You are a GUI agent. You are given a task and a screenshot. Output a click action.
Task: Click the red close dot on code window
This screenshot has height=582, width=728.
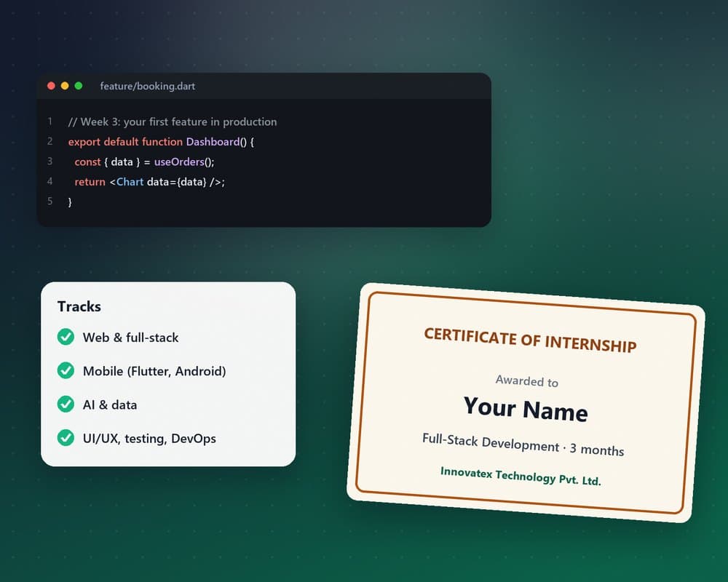click(x=51, y=86)
